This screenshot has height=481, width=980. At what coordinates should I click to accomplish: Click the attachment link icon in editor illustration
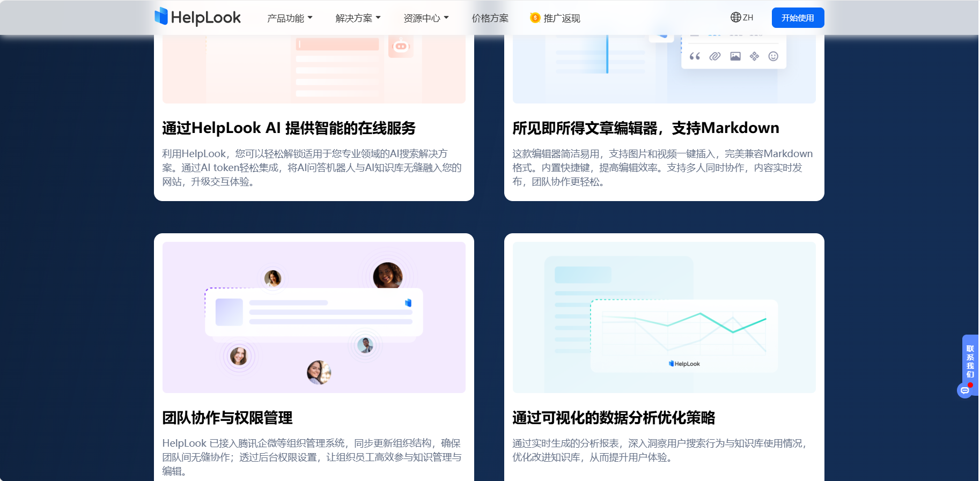(x=714, y=56)
